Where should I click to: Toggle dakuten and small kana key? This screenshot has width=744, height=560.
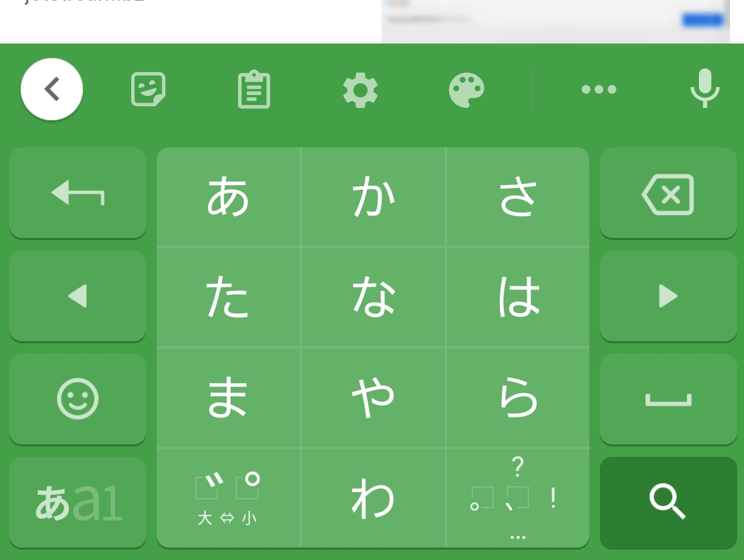click(228, 498)
